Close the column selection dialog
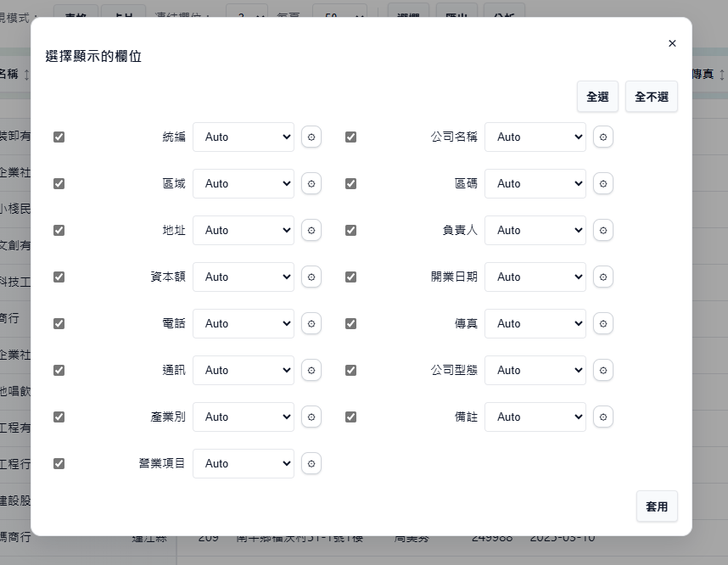Screen dimensions: 728x565 [x=672, y=43]
